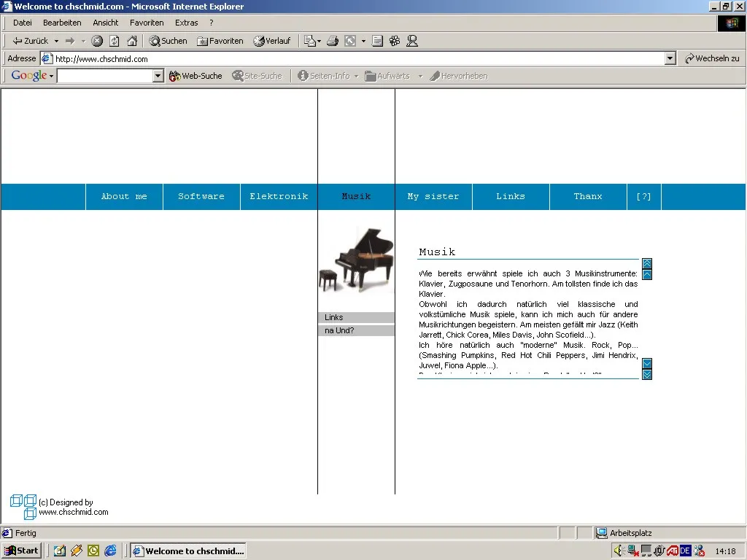Expand the address bar dropdown

click(670, 58)
